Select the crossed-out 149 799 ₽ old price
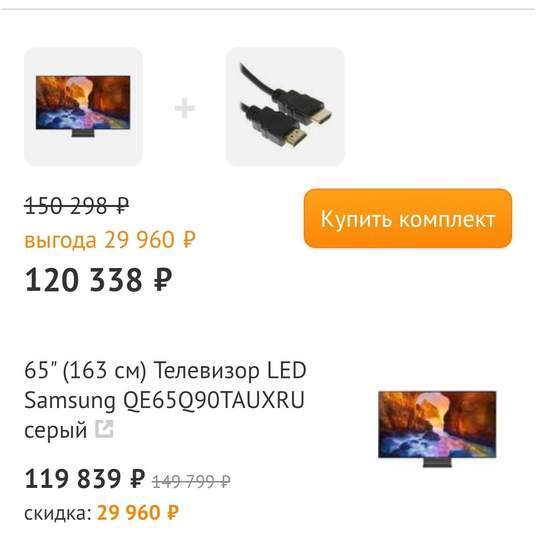This screenshot has height=545, width=536. click(x=191, y=481)
